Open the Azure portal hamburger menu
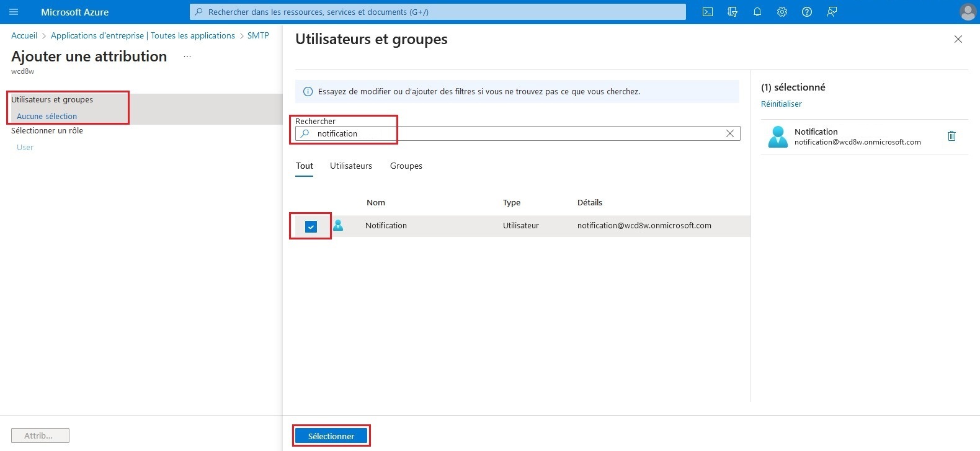 click(x=14, y=12)
